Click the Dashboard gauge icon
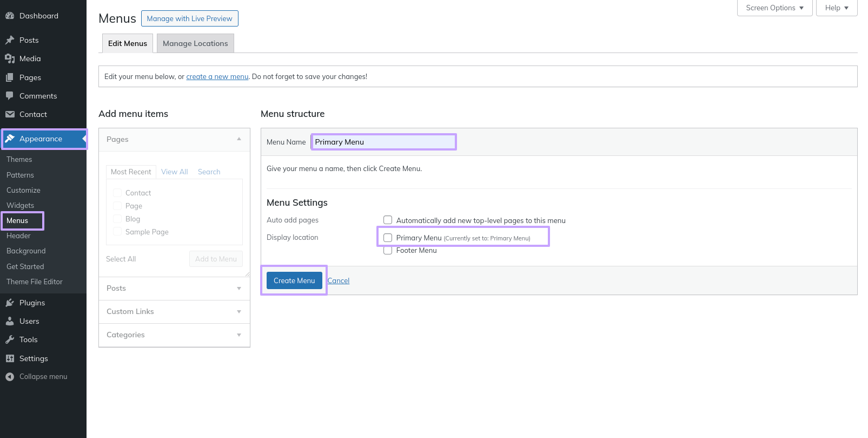The width and height of the screenshot is (868, 438). point(10,16)
